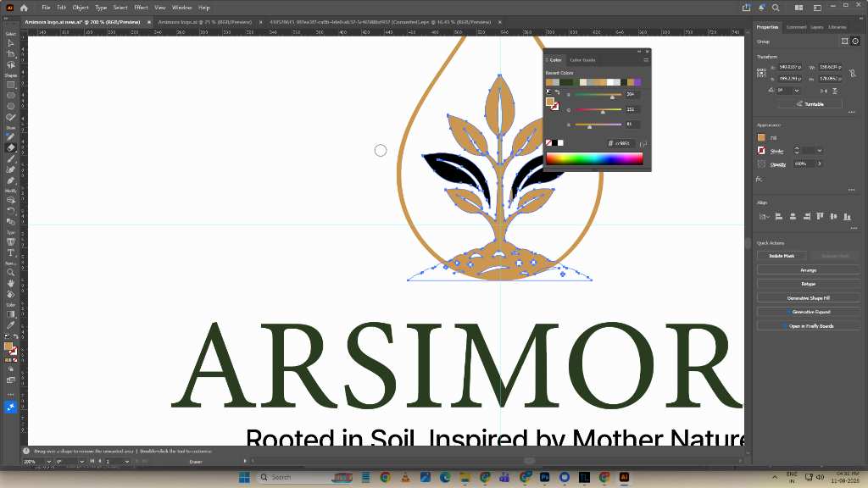
Task: Toggle the fill and stroke swap arrow in the toolbar
Action: click(15, 336)
